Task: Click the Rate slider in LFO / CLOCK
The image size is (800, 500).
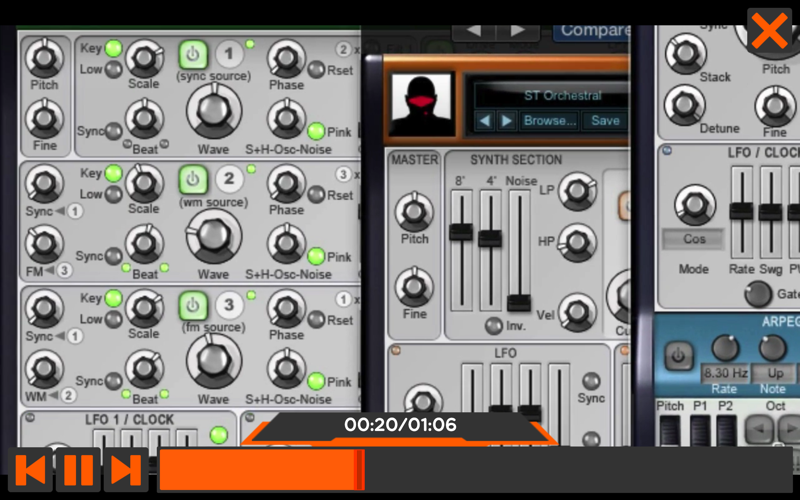Action: click(x=741, y=212)
